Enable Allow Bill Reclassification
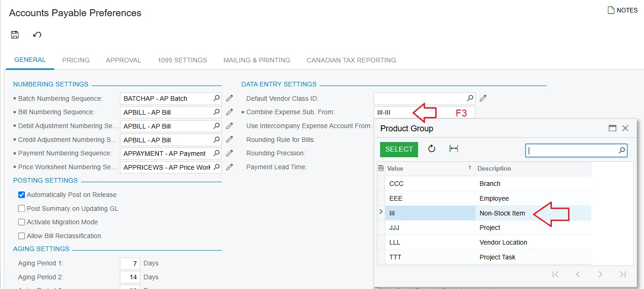This screenshot has width=644, height=289. click(x=22, y=236)
